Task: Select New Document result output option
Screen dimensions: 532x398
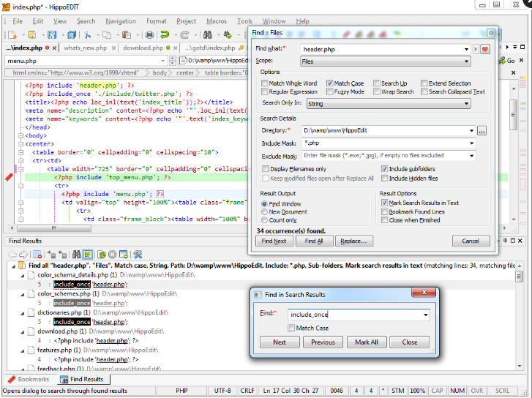Action: coord(264,211)
